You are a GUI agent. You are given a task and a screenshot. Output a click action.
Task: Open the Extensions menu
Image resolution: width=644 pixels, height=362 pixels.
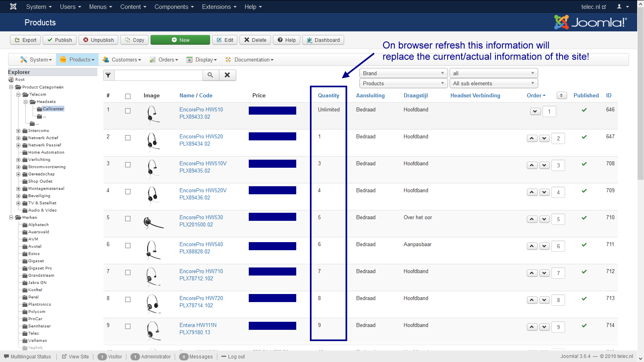(219, 6)
